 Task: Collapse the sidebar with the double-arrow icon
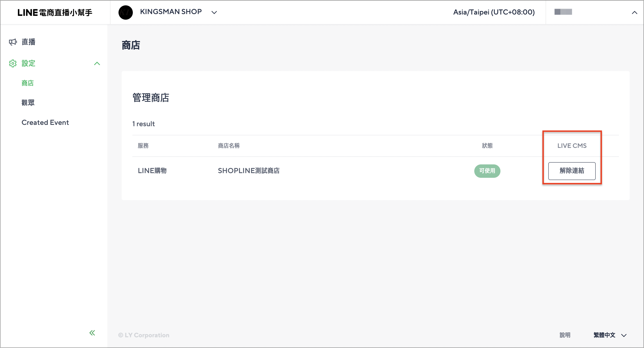[x=92, y=333]
